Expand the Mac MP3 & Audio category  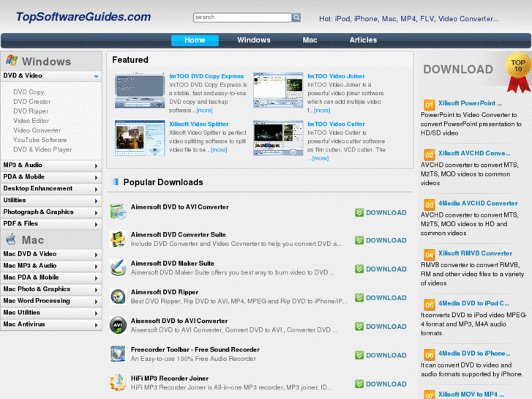point(51,266)
